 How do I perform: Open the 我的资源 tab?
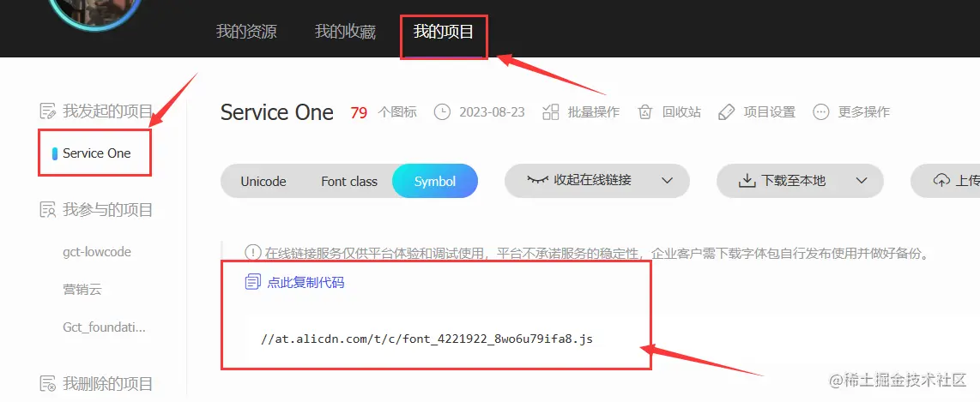point(246,32)
